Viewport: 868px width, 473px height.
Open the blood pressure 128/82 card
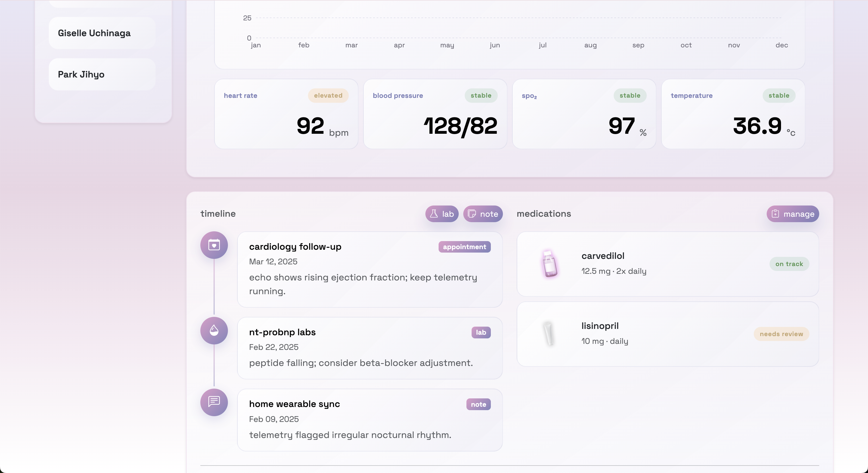[x=435, y=114]
